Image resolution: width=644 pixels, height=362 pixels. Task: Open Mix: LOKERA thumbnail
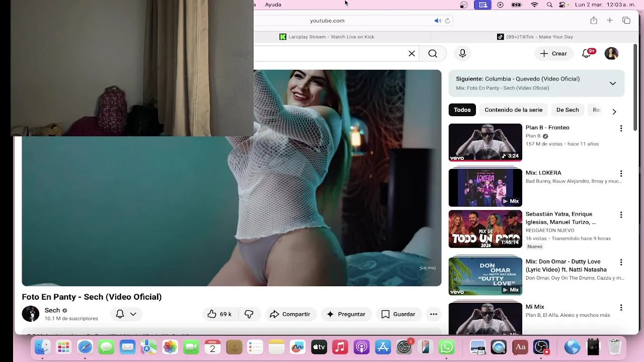coord(485,188)
